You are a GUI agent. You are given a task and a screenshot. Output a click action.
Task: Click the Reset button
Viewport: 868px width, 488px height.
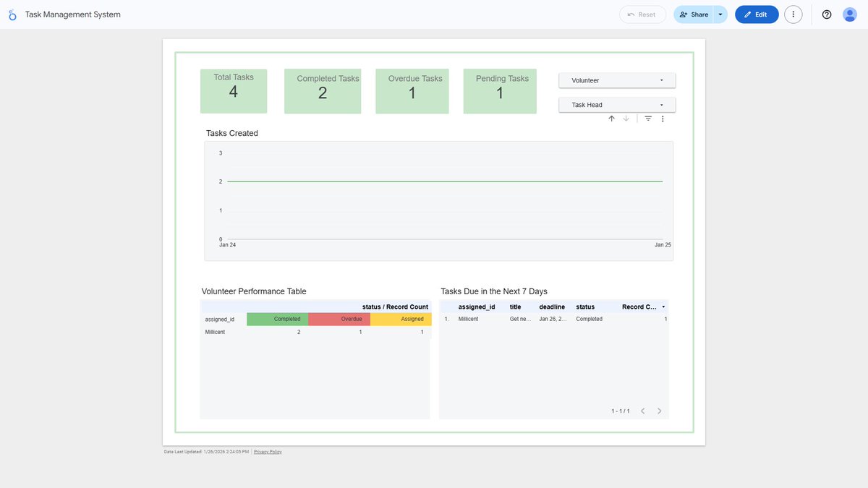click(x=642, y=14)
